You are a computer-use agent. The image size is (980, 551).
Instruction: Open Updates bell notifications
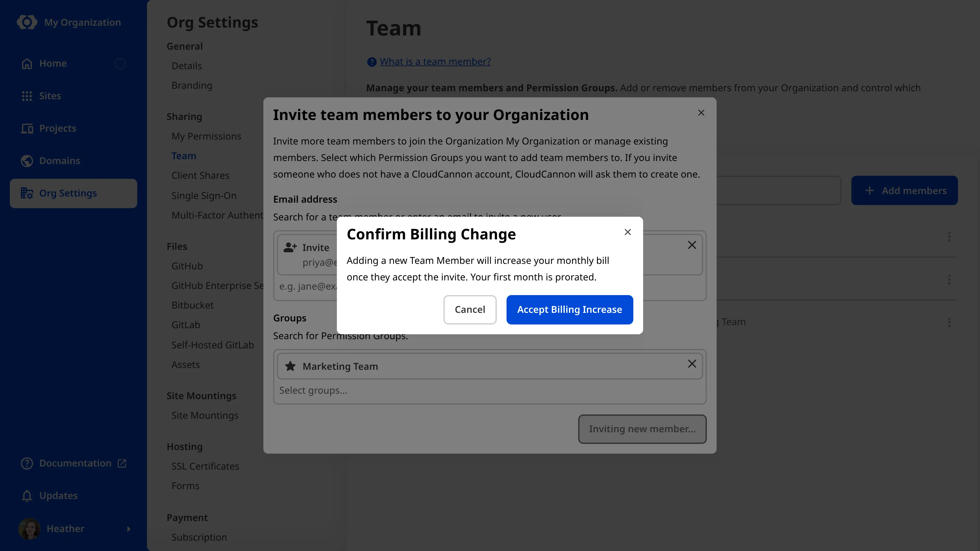click(73, 496)
